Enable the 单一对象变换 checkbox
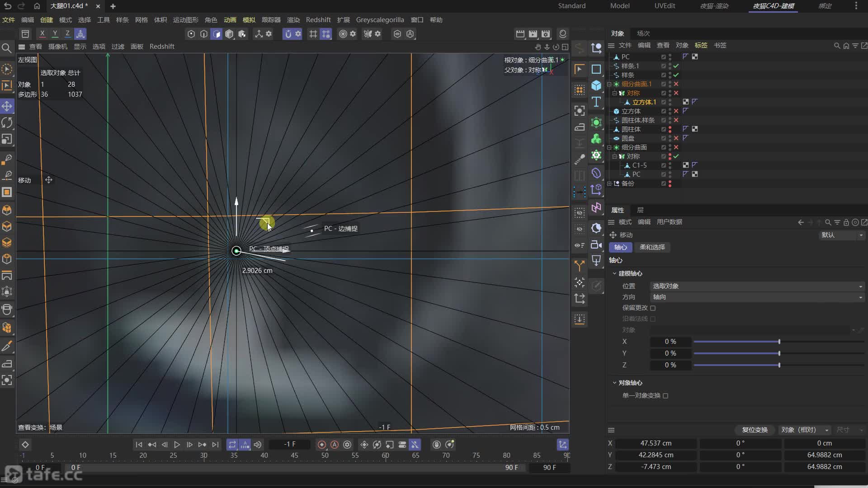Image resolution: width=868 pixels, height=488 pixels. coord(665,396)
